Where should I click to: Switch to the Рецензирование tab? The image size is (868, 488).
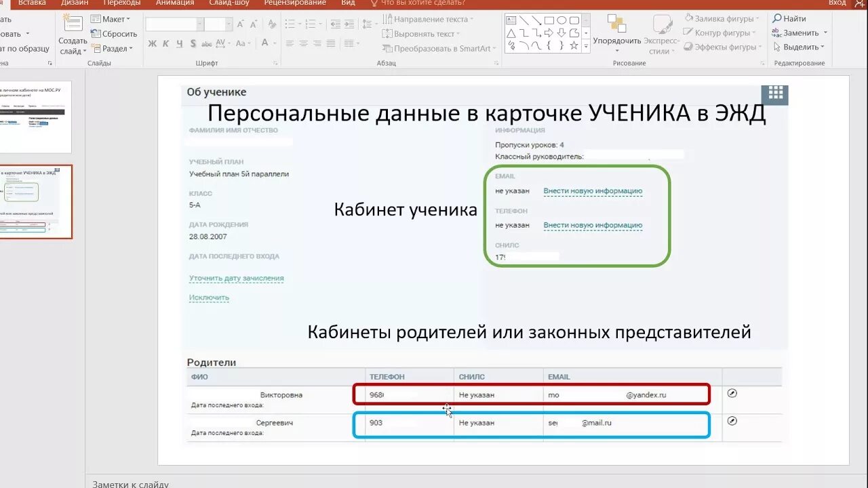[x=295, y=3]
